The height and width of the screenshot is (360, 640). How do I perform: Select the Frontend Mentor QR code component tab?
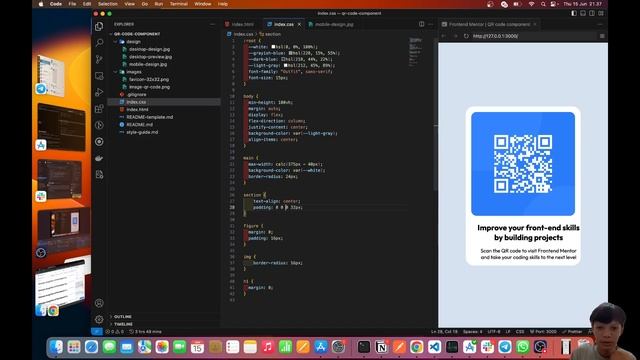(489, 24)
